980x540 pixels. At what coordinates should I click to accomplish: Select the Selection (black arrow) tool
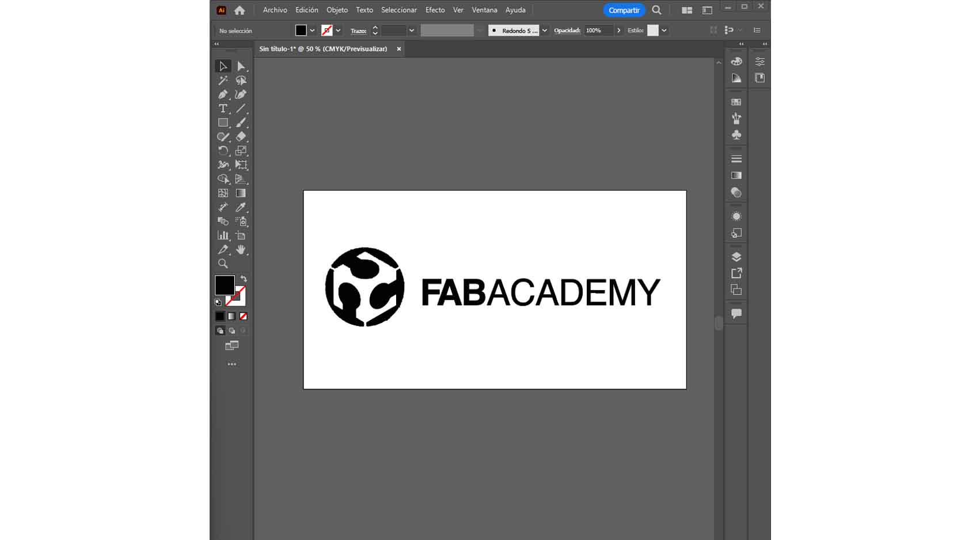223,66
